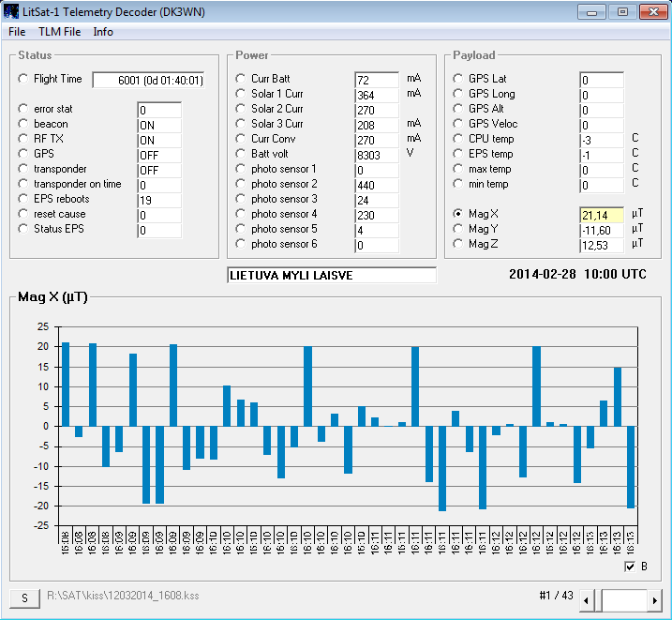Select EPS reboots radio option
Screen dimensions: 672x620
pyautogui.click(x=23, y=199)
